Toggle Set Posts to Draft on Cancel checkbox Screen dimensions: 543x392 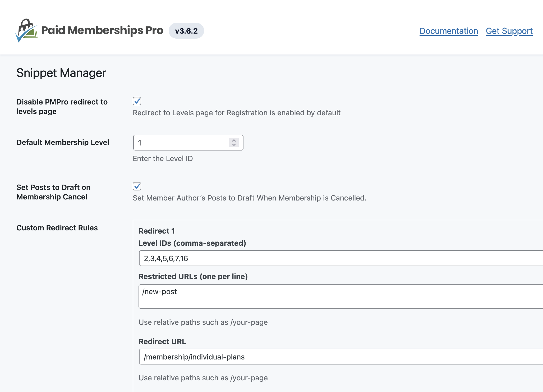(x=137, y=186)
